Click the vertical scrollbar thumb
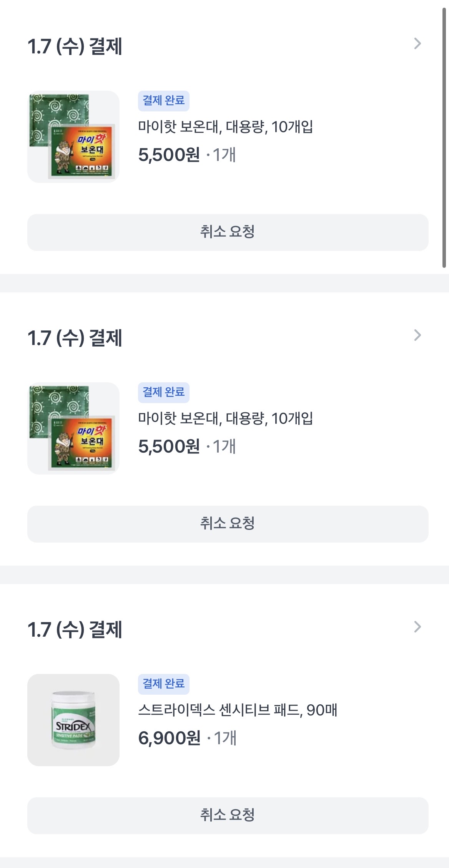Viewport: 449px width, 868px height. [444, 138]
